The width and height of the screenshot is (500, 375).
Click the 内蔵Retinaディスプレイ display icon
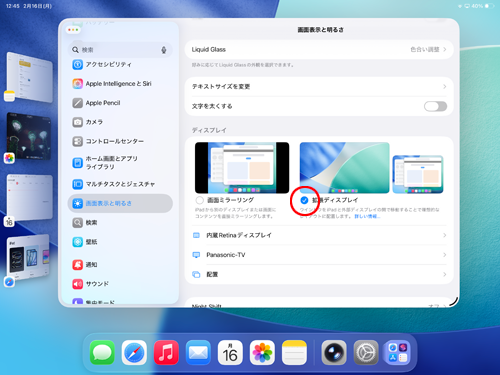click(196, 235)
